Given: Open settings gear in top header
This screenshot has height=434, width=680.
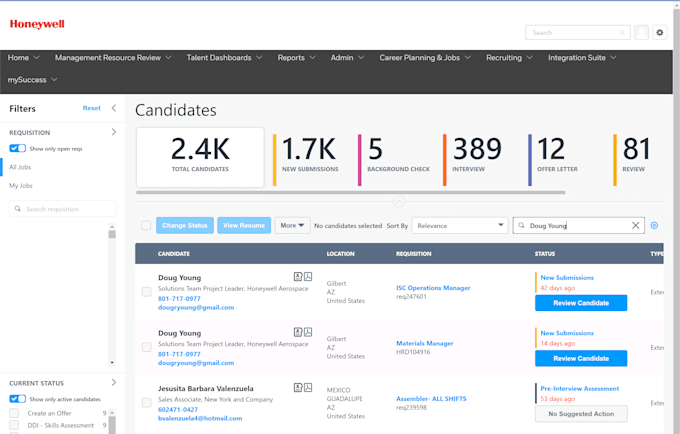Looking at the screenshot, I should pyautogui.click(x=659, y=33).
